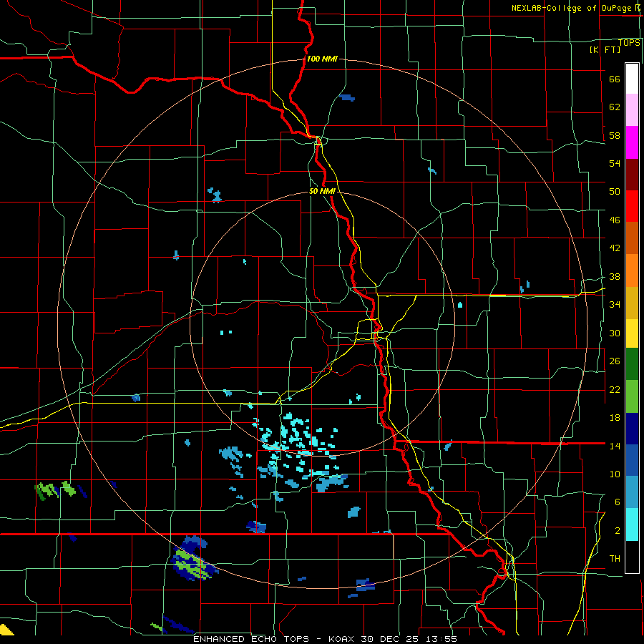
Task: Choose the navy blue legend segment near 18
Action: (632, 429)
